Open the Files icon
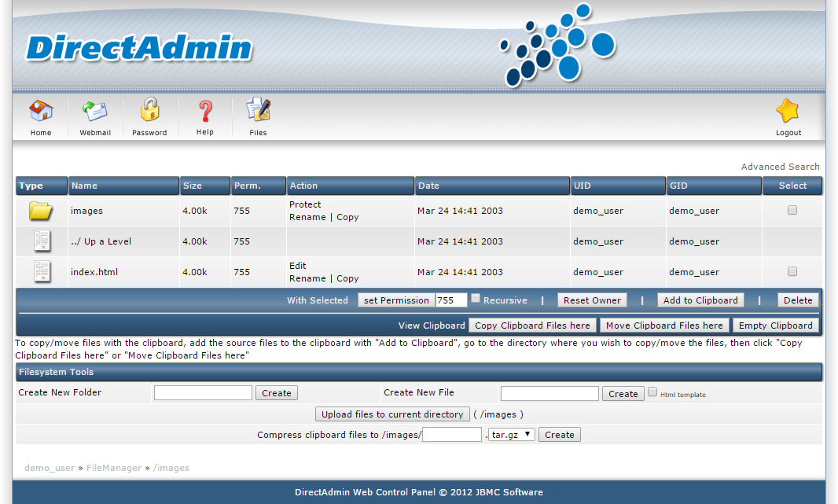 point(258,109)
